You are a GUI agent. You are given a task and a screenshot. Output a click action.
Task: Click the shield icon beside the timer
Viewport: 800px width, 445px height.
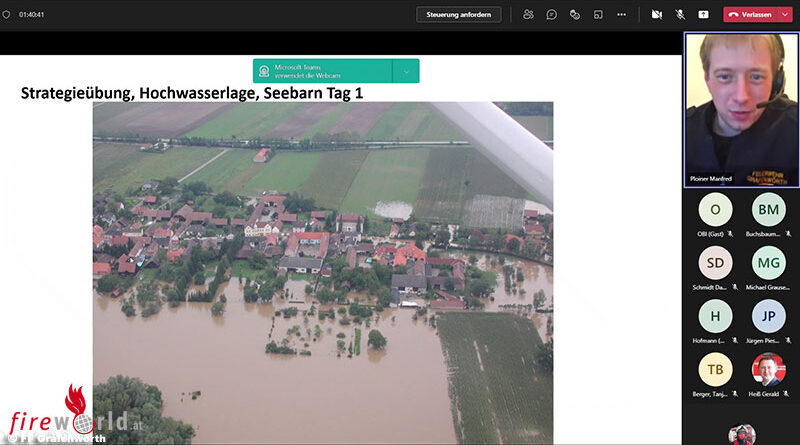6,15
